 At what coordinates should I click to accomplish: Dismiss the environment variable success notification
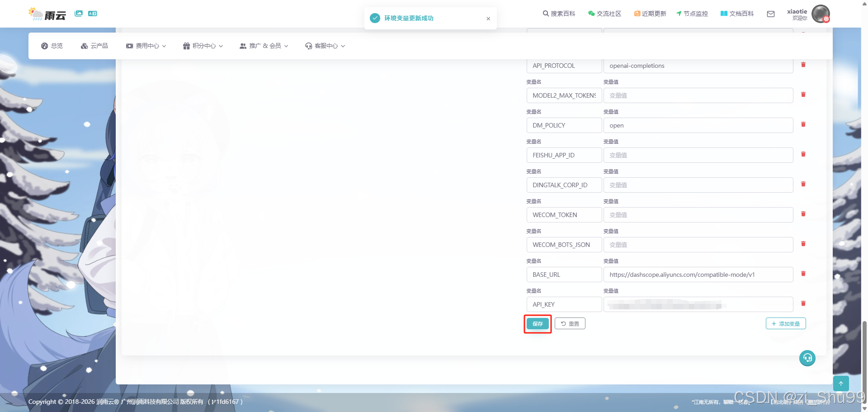[x=488, y=19]
